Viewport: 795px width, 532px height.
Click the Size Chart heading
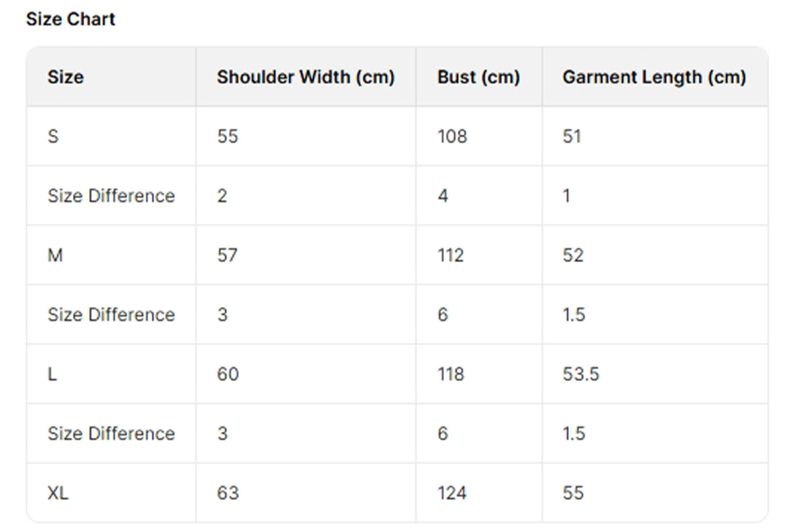pos(70,19)
